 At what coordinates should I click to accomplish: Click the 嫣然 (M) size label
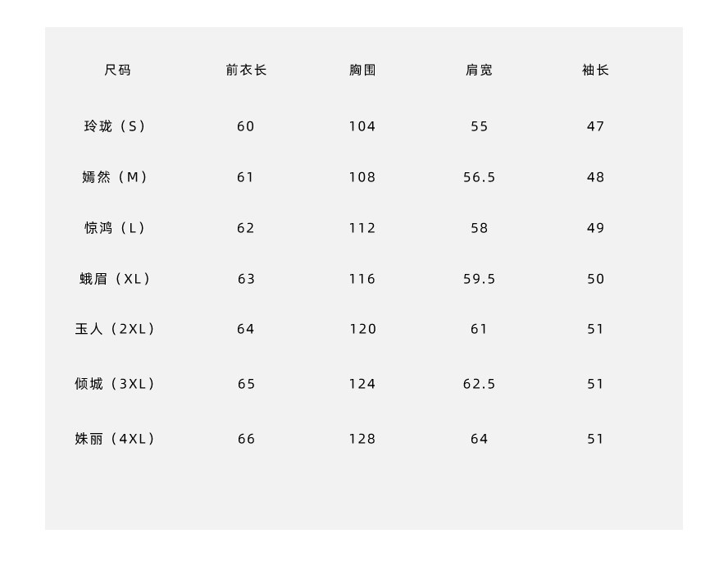(115, 177)
